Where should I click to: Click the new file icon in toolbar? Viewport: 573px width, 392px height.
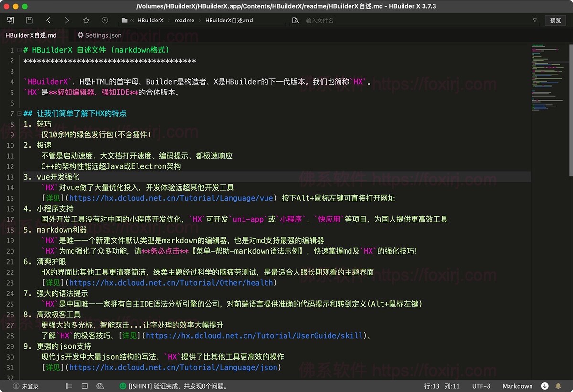(x=11, y=21)
